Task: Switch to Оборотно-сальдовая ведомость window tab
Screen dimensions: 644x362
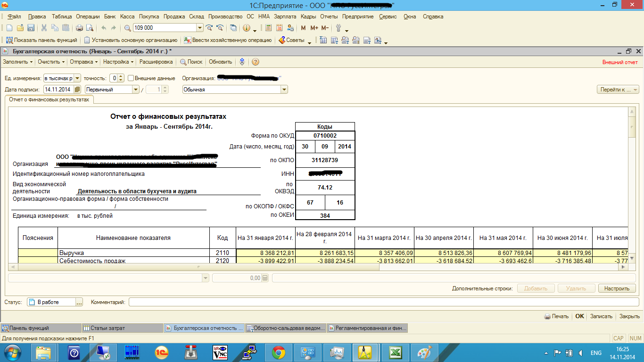Action: pyautogui.click(x=286, y=328)
